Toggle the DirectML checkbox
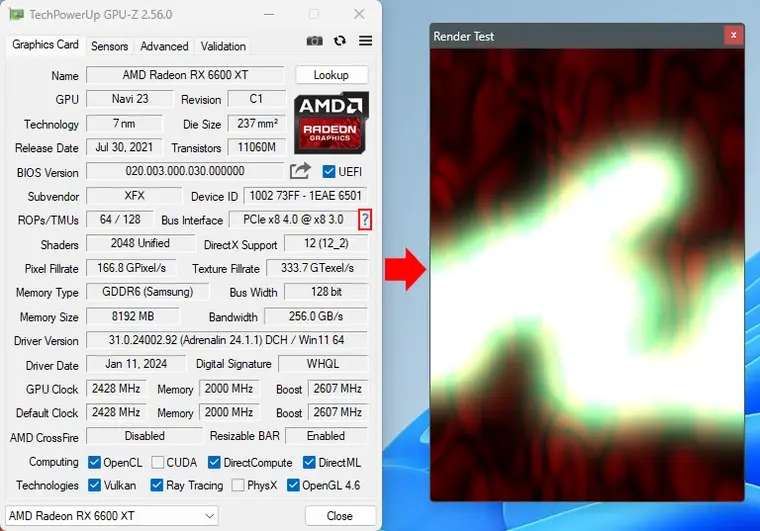 (x=309, y=462)
